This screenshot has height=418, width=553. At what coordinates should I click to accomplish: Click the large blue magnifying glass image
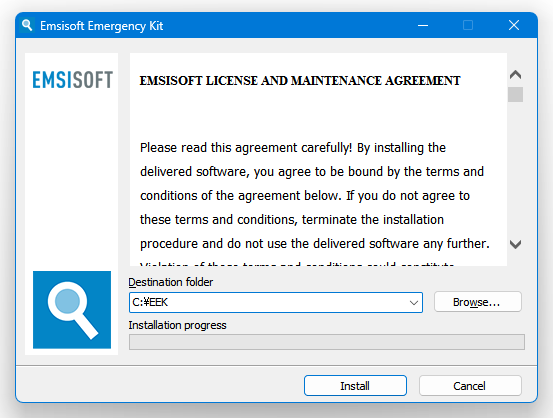coord(72,310)
